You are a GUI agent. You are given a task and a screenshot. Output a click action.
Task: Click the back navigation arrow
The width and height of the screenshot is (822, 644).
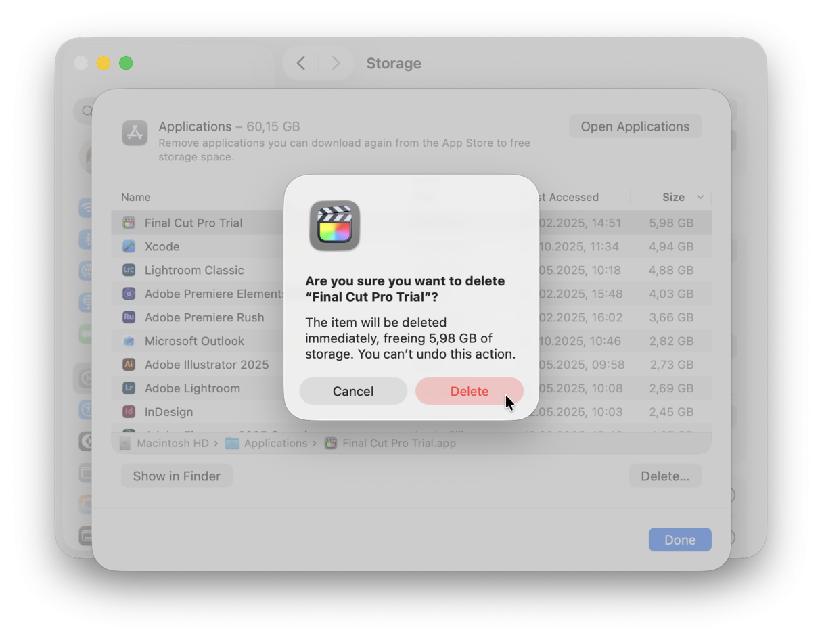click(300, 62)
